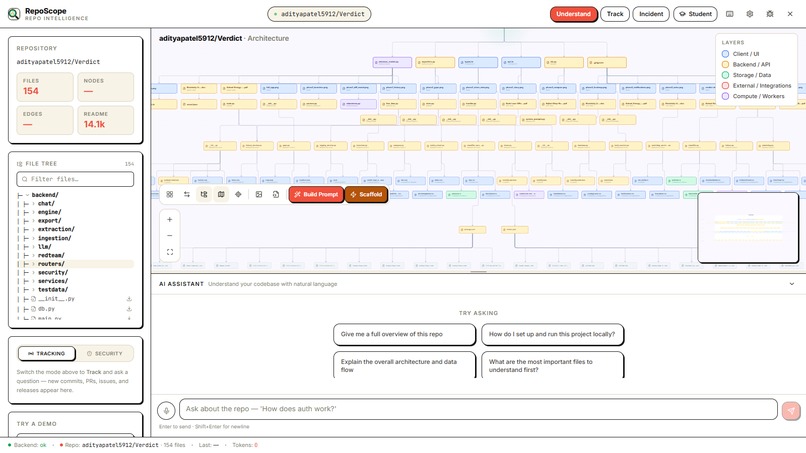Send the chat message button
Image resolution: width=806 pixels, height=453 pixels.
coord(791,410)
